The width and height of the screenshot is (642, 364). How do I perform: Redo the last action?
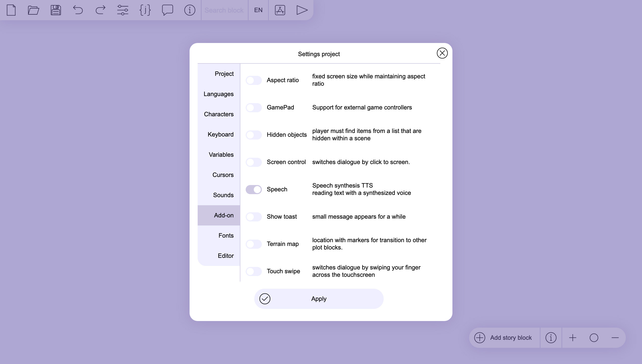click(100, 10)
